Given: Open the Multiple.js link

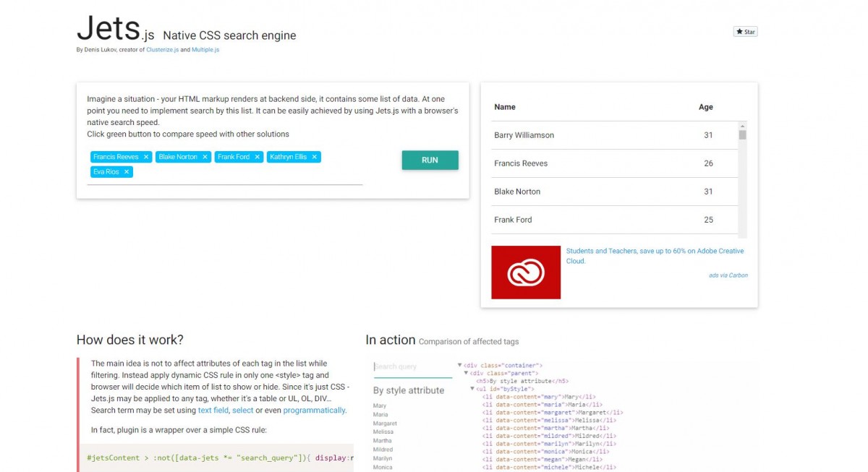Looking at the screenshot, I should click(x=205, y=50).
